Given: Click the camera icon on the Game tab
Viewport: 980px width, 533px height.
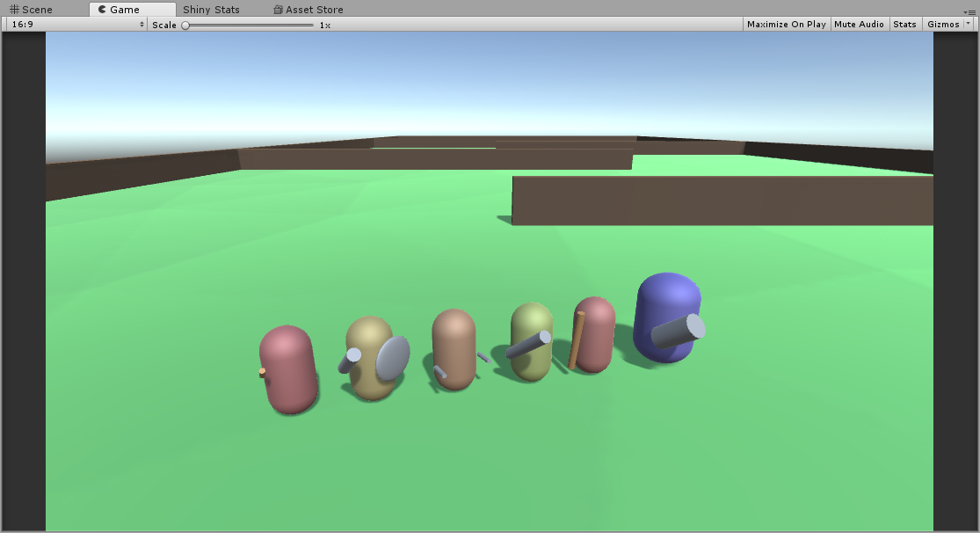Looking at the screenshot, I should 102,10.
